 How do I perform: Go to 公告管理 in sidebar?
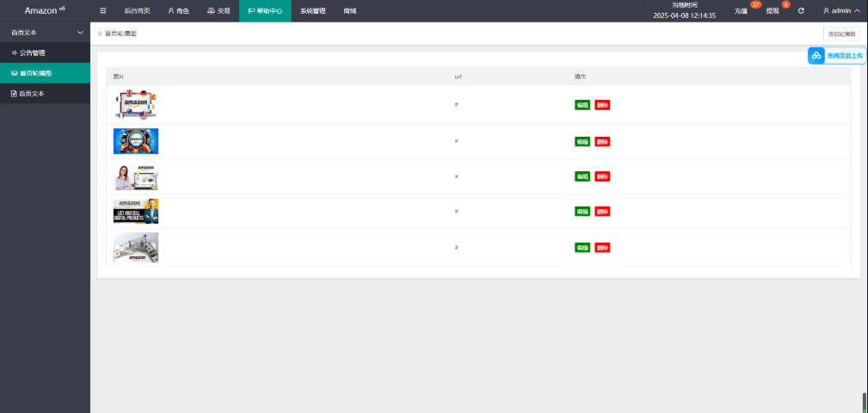click(x=45, y=53)
